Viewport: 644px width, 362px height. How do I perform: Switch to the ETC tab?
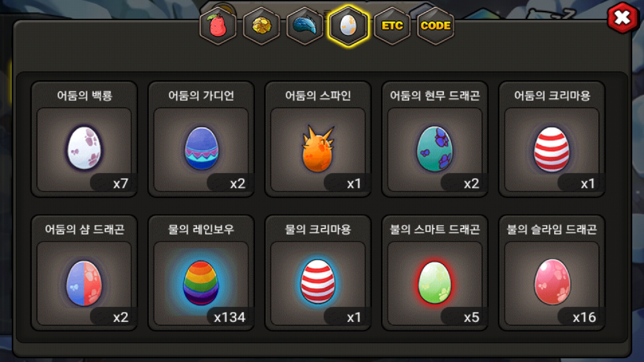click(392, 26)
